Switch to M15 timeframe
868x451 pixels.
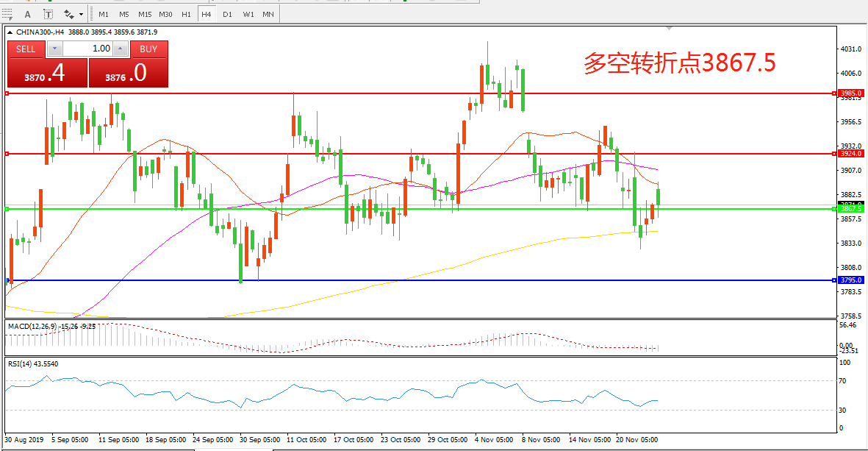pos(144,14)
